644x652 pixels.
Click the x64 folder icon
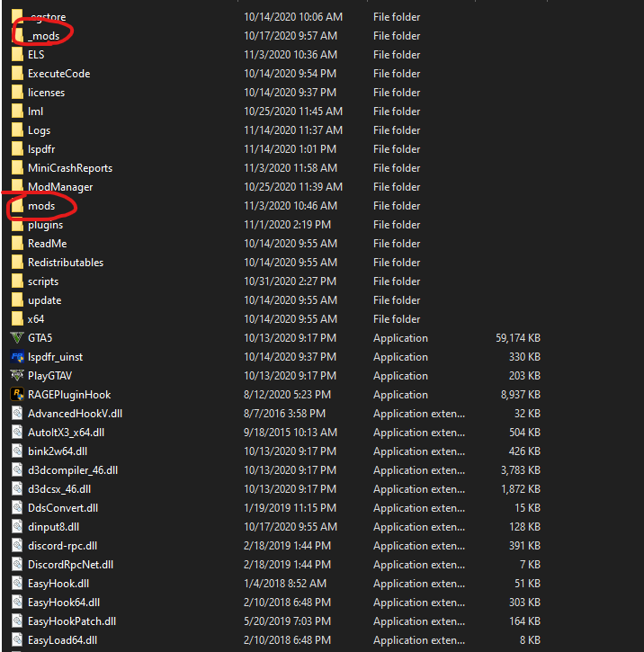17,319
